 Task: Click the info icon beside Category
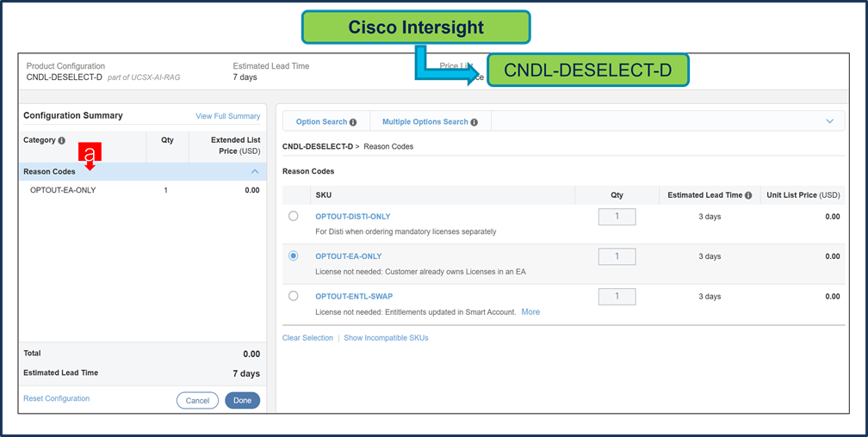coord(62,140)
